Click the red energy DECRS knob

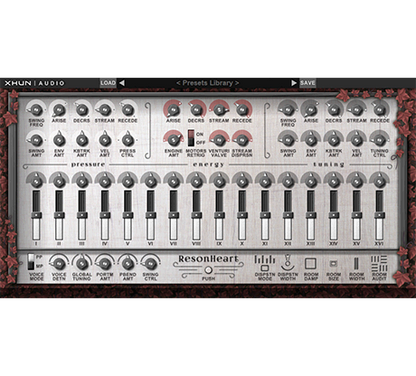tap(196, 109)
